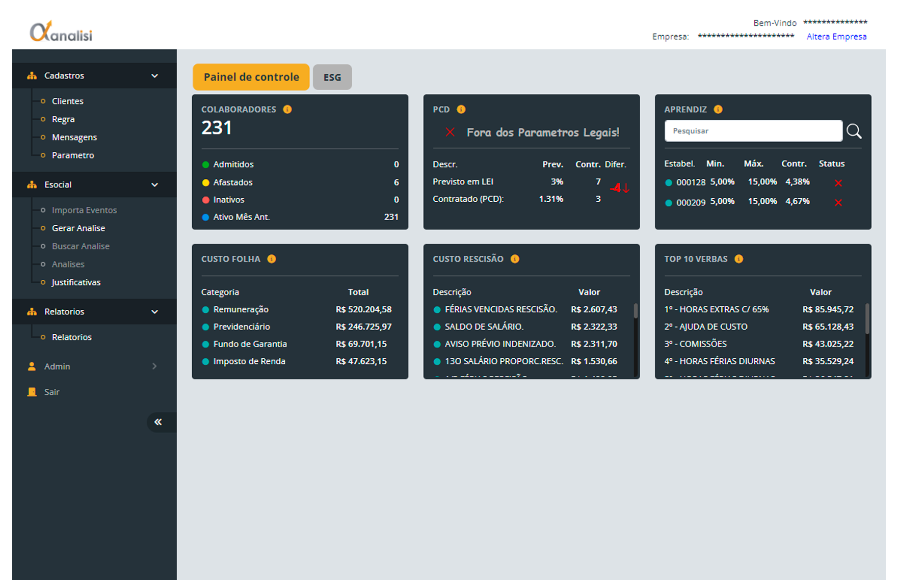This screenshot has width=898, height=588.
Task: Click the info icon beside TOP 10 VERBAS
Action: pyautogui.click(x=738, y=259)
